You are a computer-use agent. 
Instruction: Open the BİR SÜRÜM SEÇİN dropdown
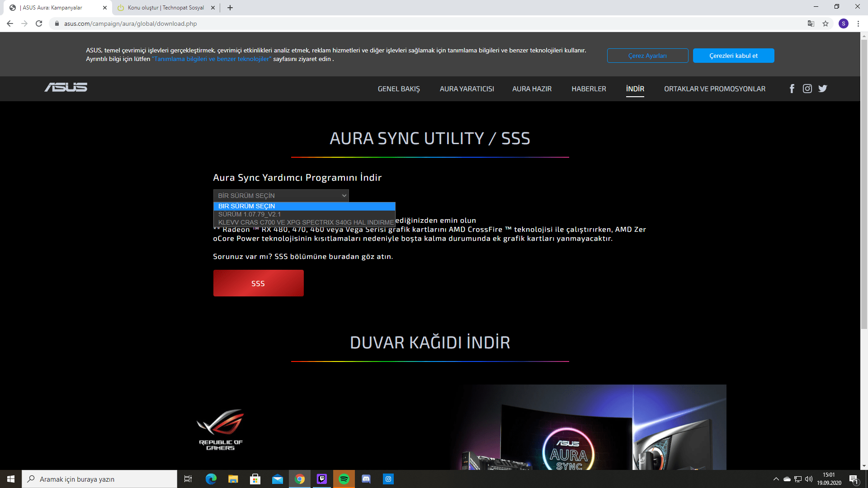tap(280, 195)
